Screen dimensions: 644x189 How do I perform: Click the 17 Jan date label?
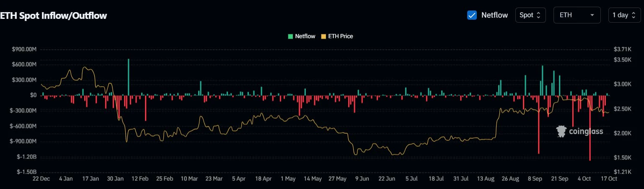(91, 179)
